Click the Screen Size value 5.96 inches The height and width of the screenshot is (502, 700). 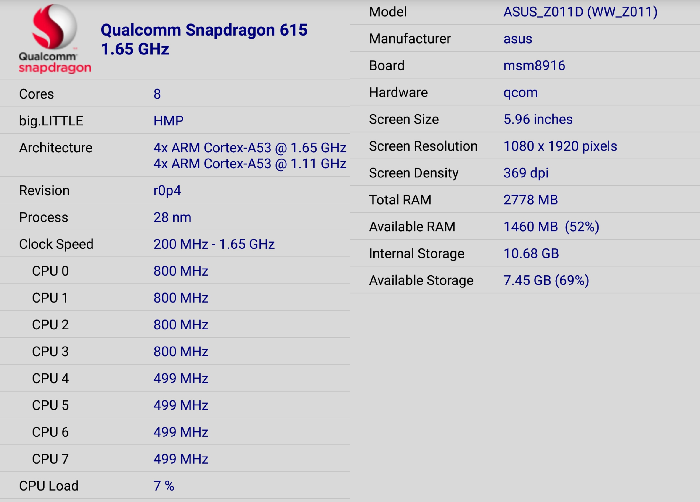[x=538, y=119]
